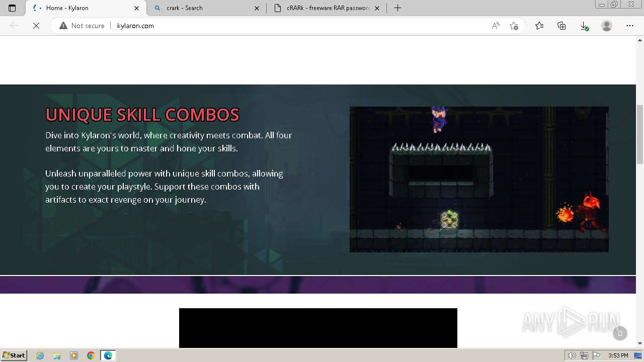Click the black video player area

click(x=318, y=328)
